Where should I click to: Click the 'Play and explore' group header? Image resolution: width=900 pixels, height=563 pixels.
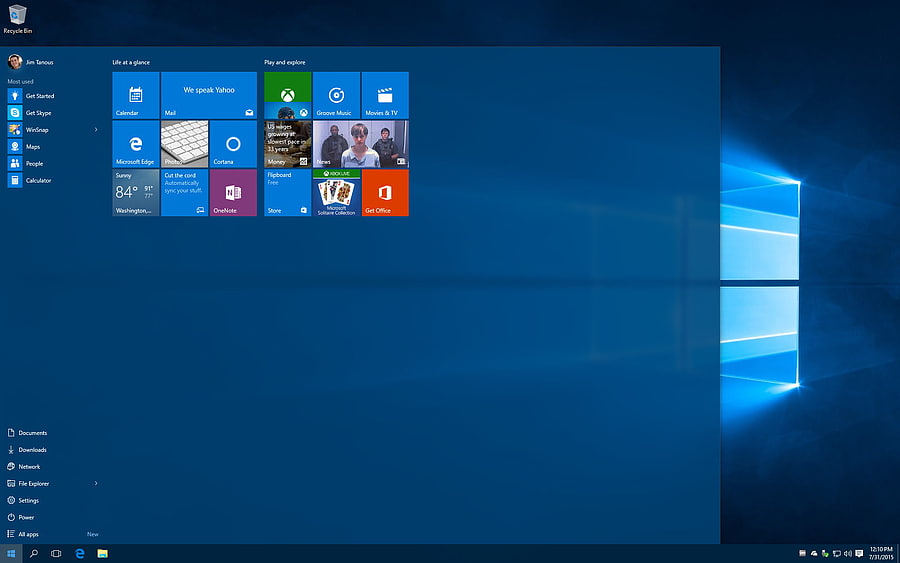pos(285,63)
